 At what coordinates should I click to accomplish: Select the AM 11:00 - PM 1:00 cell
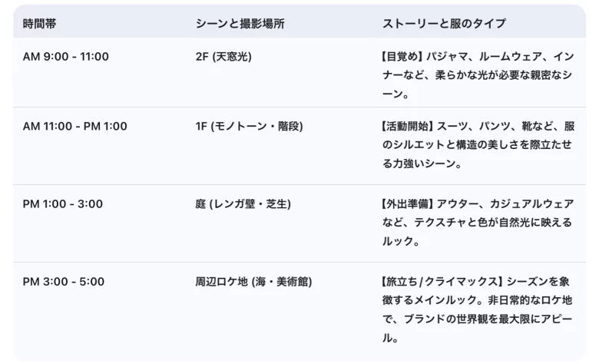point(75,126)
